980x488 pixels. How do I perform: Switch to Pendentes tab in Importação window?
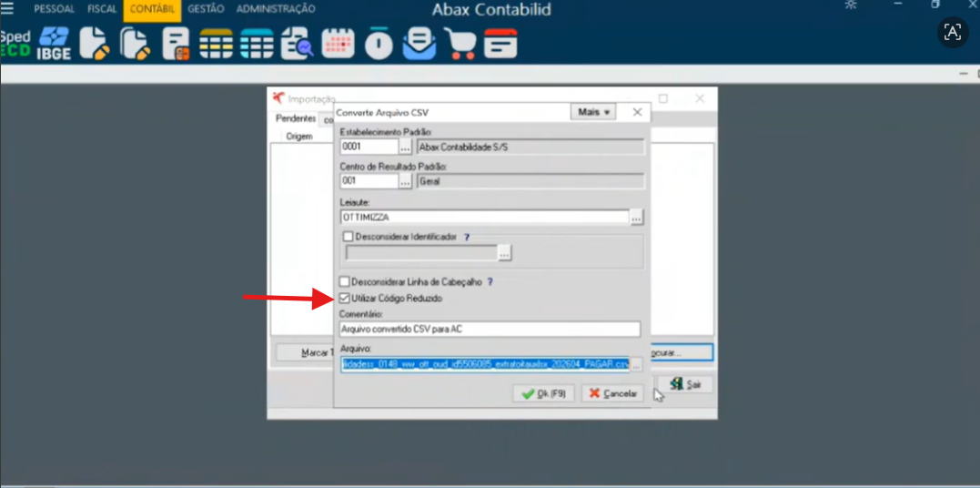(296, 118)
